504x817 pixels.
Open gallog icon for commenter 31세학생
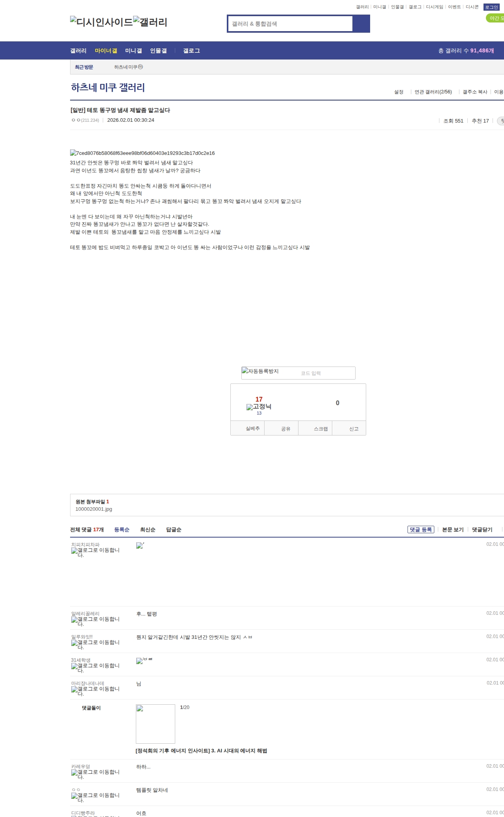95,668
